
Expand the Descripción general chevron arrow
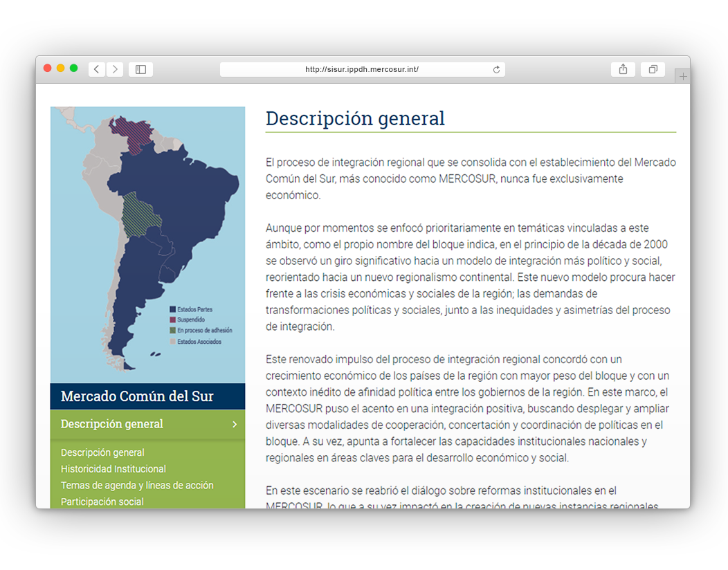[235, 424]
